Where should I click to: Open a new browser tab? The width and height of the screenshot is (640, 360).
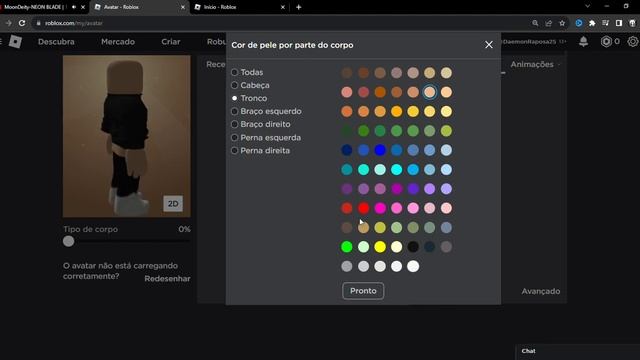(x=298, y=7)
